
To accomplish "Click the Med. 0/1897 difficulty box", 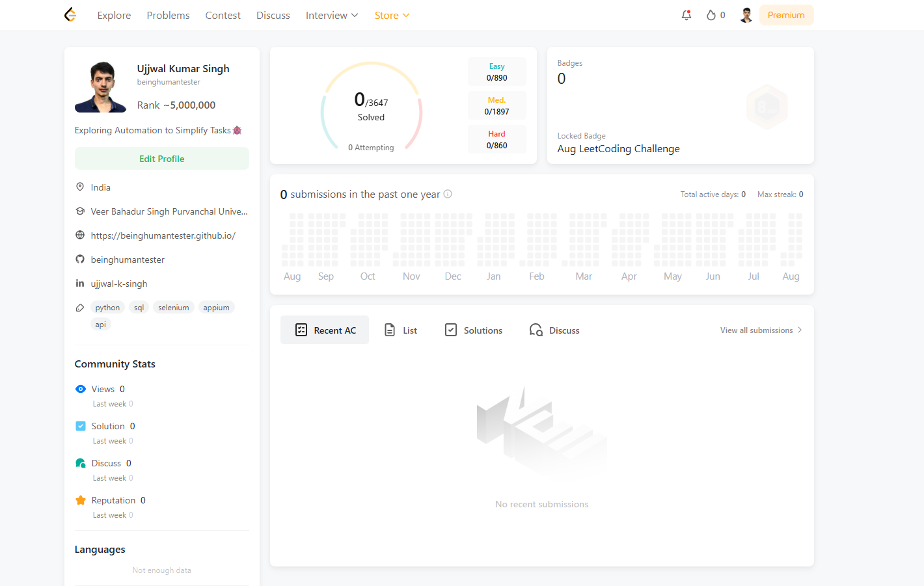I will [497, 105].
